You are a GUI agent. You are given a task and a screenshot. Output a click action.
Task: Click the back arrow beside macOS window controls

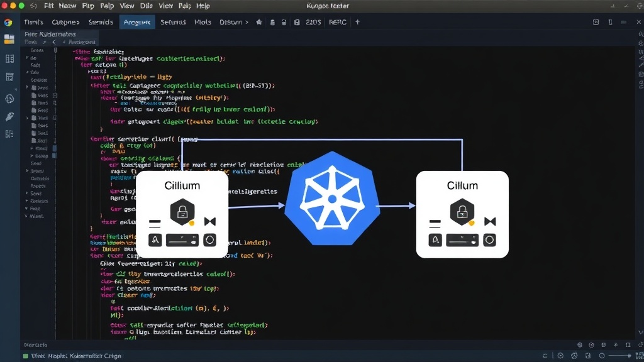click(x=34, y=6)
